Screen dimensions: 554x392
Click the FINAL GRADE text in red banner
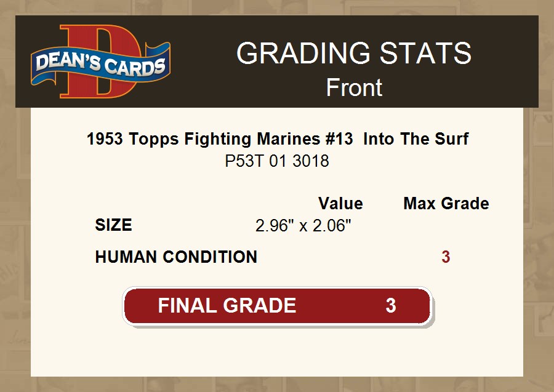[x=227, y=305]
